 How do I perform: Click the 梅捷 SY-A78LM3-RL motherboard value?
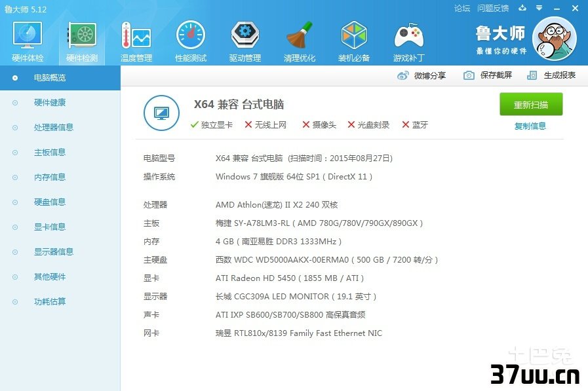319,223
